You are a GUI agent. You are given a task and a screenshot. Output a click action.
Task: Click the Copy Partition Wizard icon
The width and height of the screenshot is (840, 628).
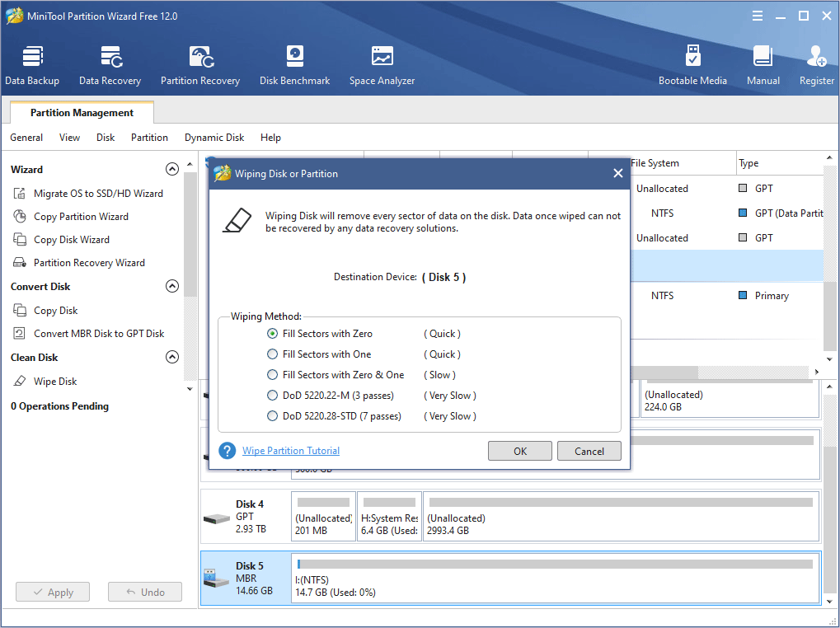point(19,216)
